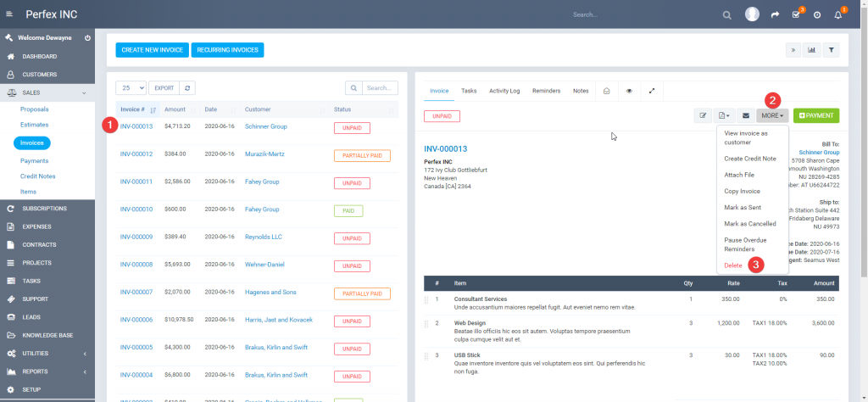Image resolution: width=868 pixels, height=402 pixels.
Task: Open the INV-000012 invoice link
Action: click(x=136, y=154)
